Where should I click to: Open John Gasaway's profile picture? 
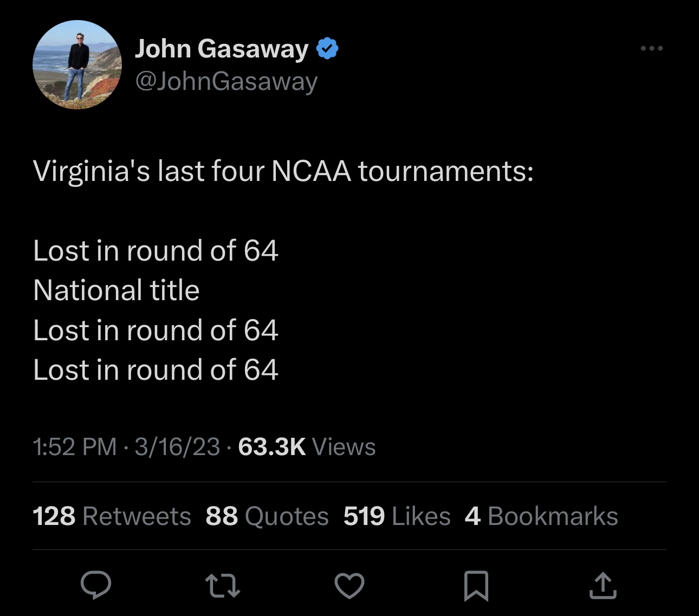(77, 65)
